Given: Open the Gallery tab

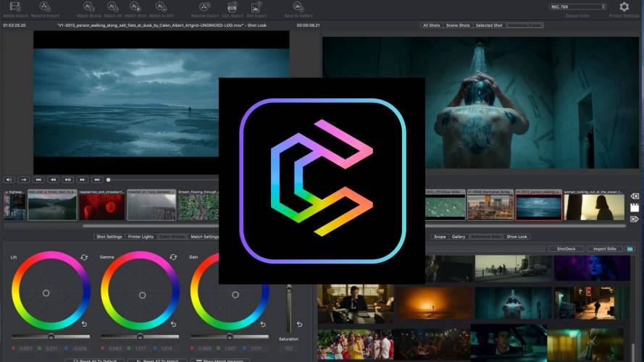Looking at the screenshot, I should click(459, 237).
